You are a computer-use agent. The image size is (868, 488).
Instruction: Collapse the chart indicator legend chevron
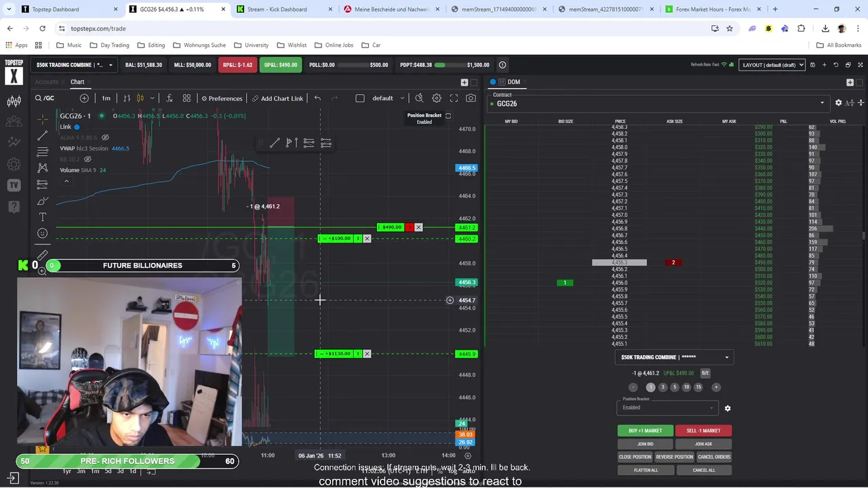coord(66,181)
